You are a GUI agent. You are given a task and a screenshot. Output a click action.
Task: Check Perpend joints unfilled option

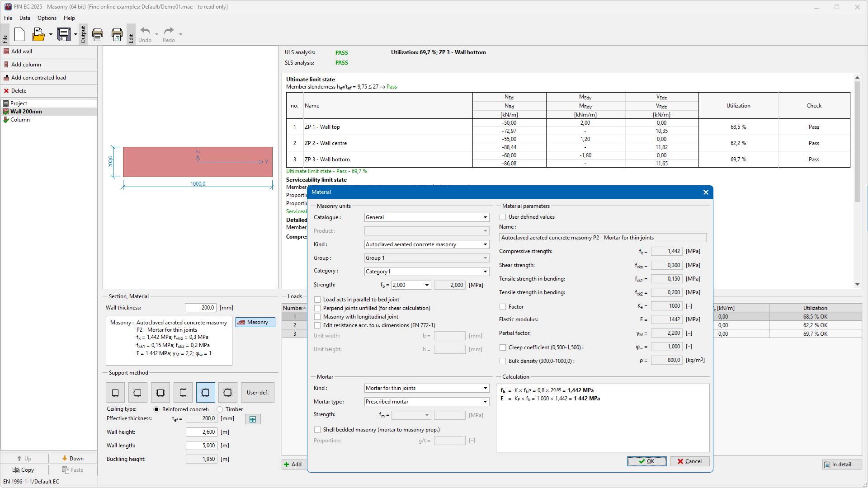click(317, 308)
